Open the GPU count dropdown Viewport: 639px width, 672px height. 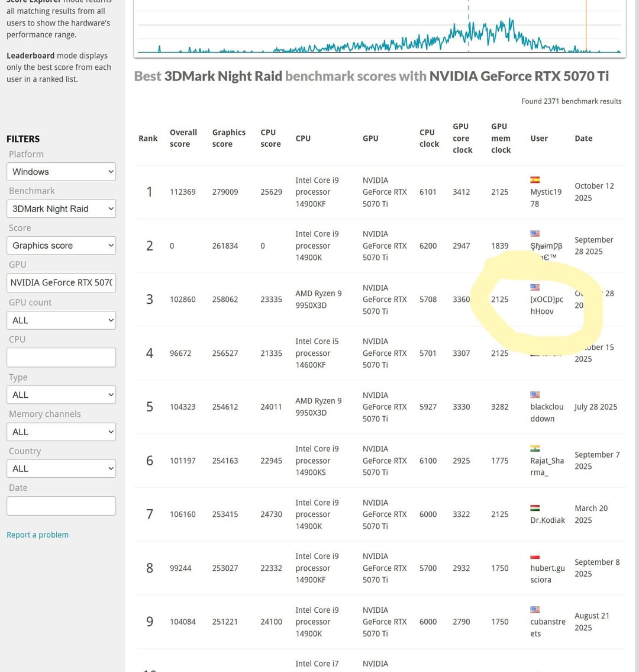[x=62, y=320]
